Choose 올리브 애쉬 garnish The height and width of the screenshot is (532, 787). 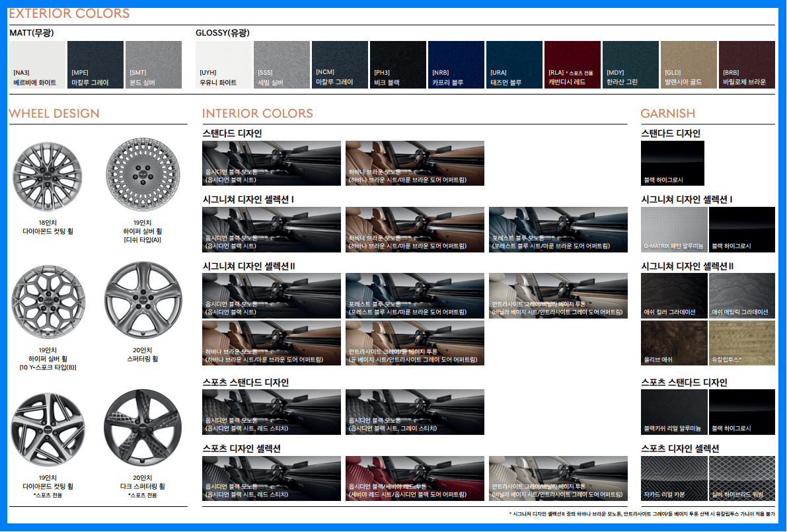point(674,343)
